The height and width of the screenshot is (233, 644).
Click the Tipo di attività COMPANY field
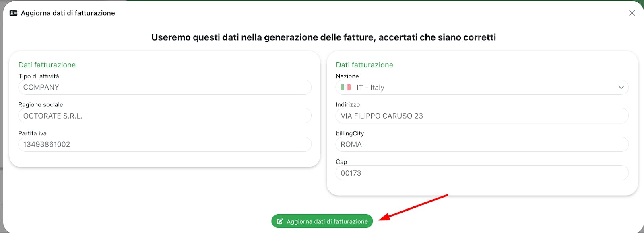tap(165, 87)
